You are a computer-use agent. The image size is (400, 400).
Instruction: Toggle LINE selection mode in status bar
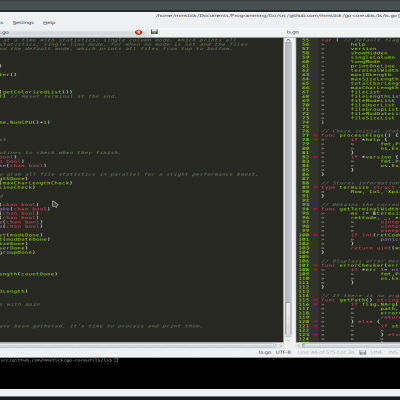click(x=377, y=352)
